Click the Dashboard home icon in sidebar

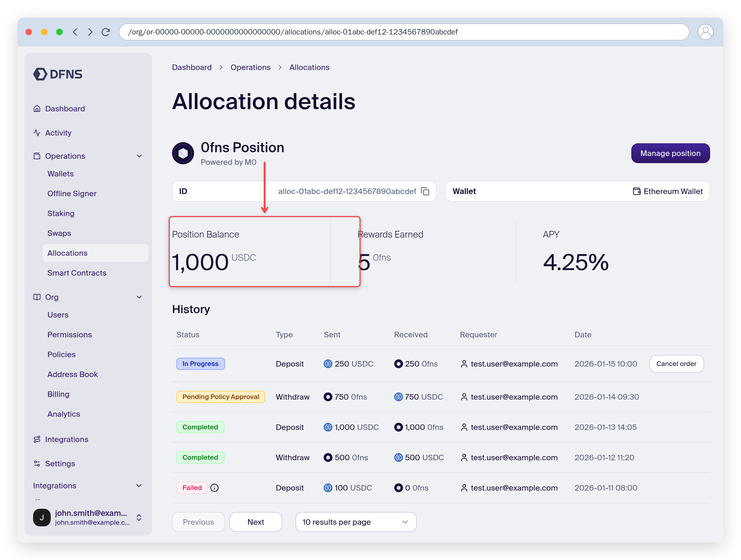tap(37, 109)
